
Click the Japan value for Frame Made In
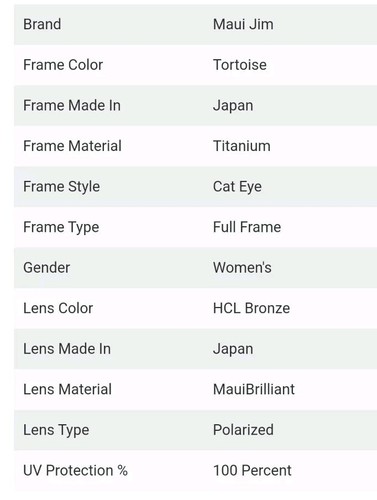coord(233,106)
